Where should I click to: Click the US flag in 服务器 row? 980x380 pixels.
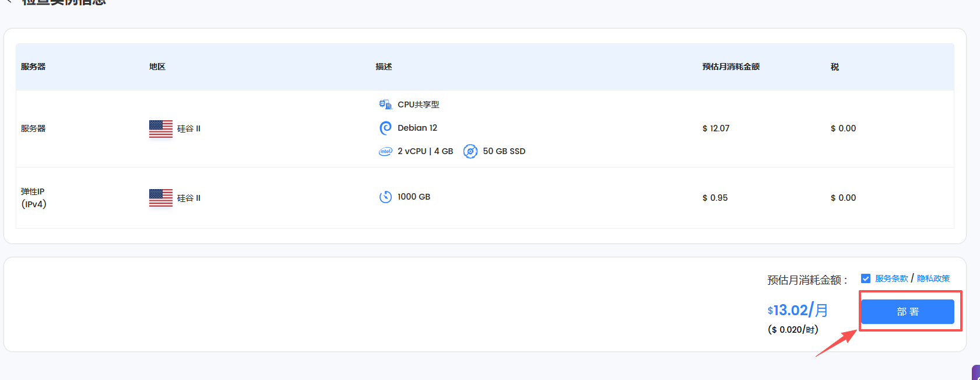pos(161,128)
